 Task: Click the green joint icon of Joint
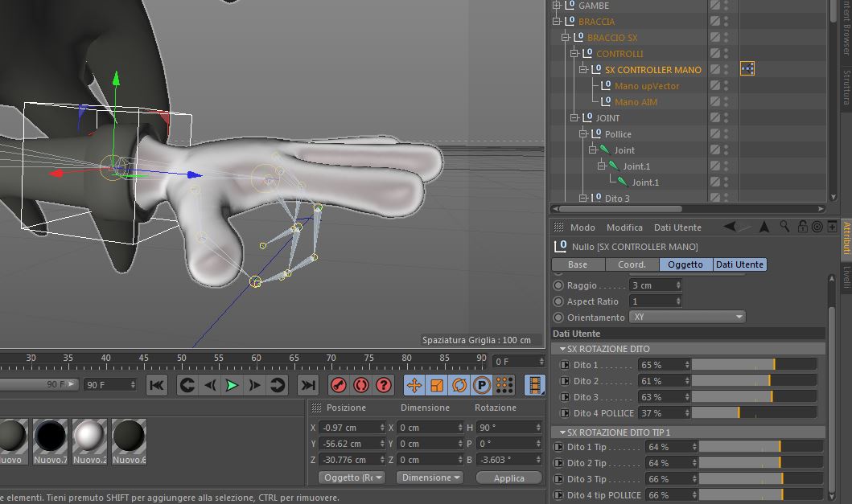pyautogui.click(x=605, y=150)
